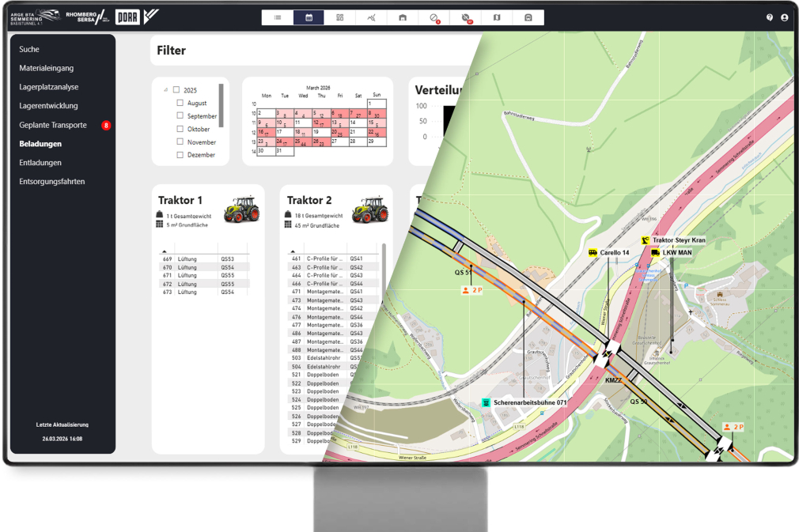
Task: Open Entladungen in the sidebar
Action: point(40,163)
